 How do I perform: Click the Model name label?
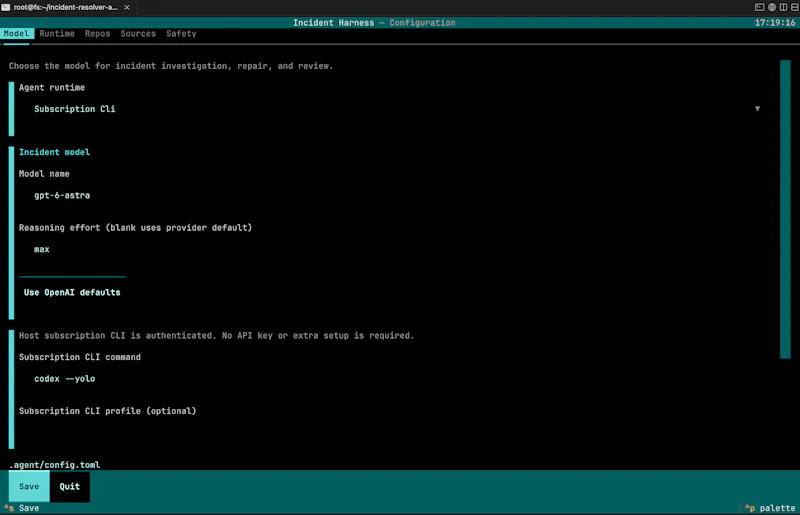point(44,174)
